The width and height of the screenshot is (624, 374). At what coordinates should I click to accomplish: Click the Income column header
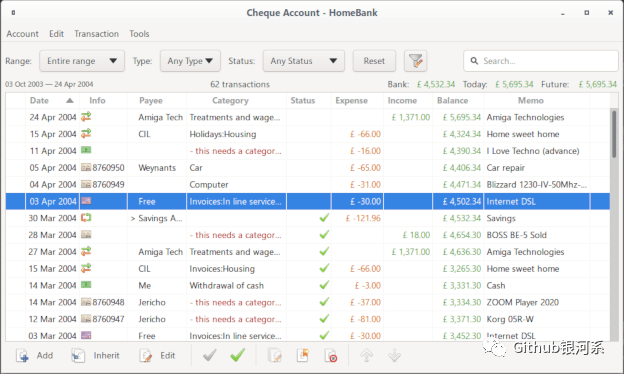(x=408, y=101)
